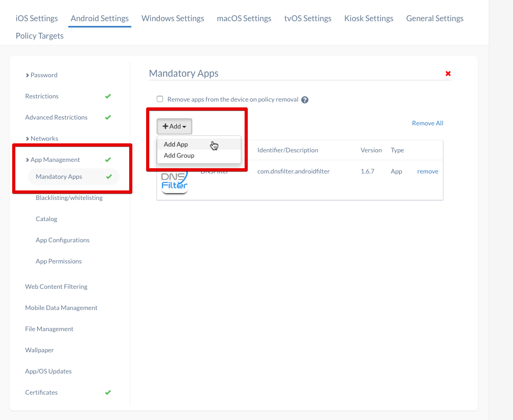Click the version value 1.6.7
This screenshot has width=513, height=420.
point(367,171)
